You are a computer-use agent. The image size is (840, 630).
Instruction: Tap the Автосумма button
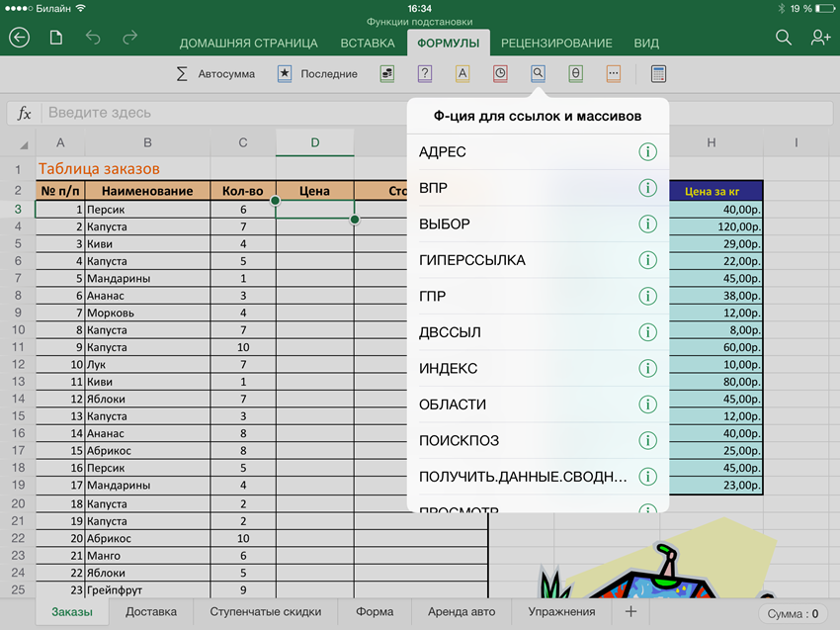click(215, 74)
